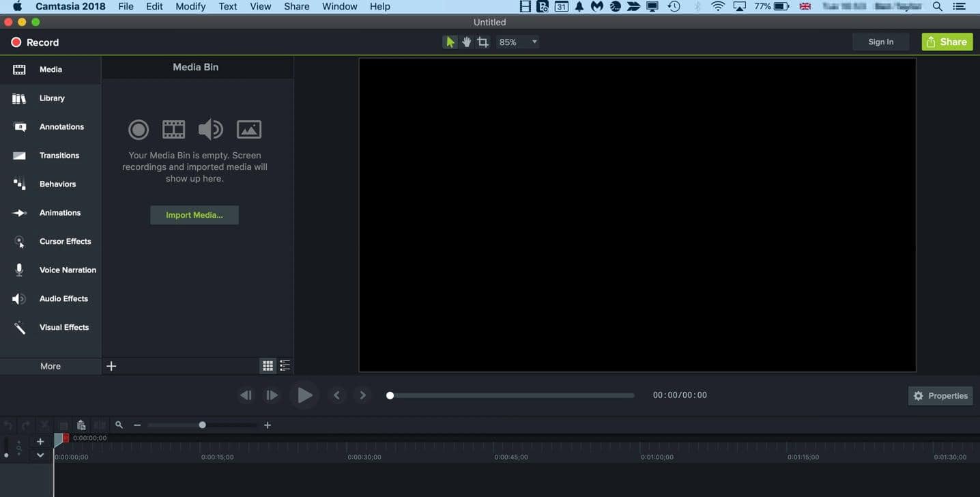The width and height of the screenshot is (980, 497).
Task: Go to the Behaviors tab
Action: 51,184
